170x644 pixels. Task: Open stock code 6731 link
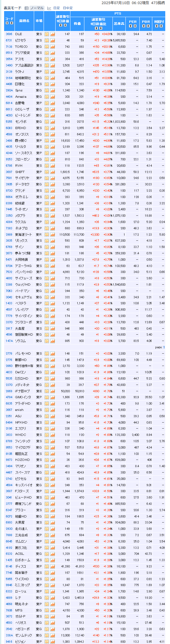9,40
